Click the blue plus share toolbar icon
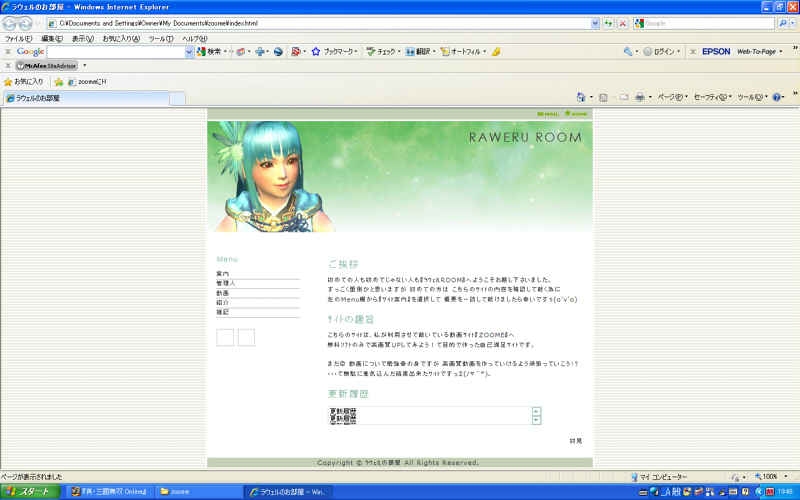Screen dimensions: 800x500 click(x=260, y=52)
